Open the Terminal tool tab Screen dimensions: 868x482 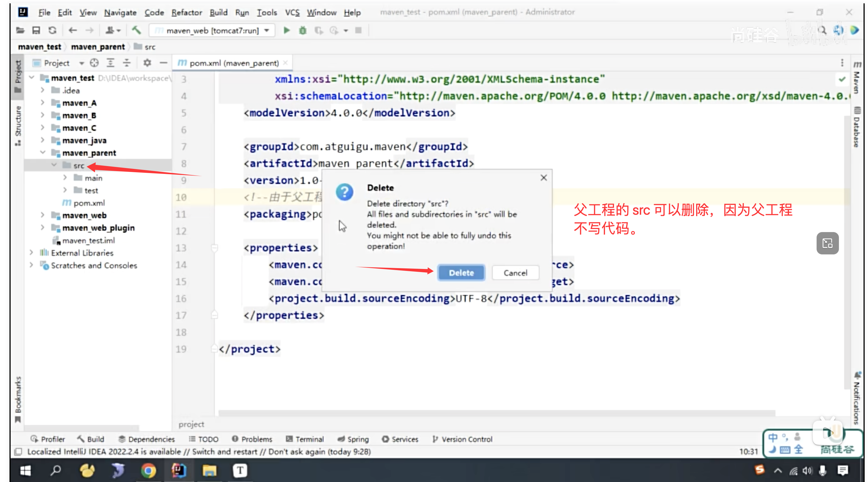point(305,439)
